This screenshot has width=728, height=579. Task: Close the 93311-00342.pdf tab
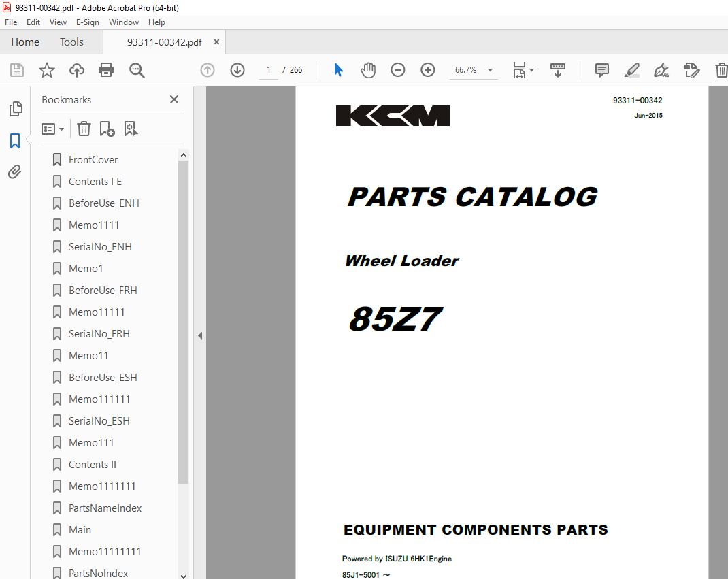[x=216, y=42]
